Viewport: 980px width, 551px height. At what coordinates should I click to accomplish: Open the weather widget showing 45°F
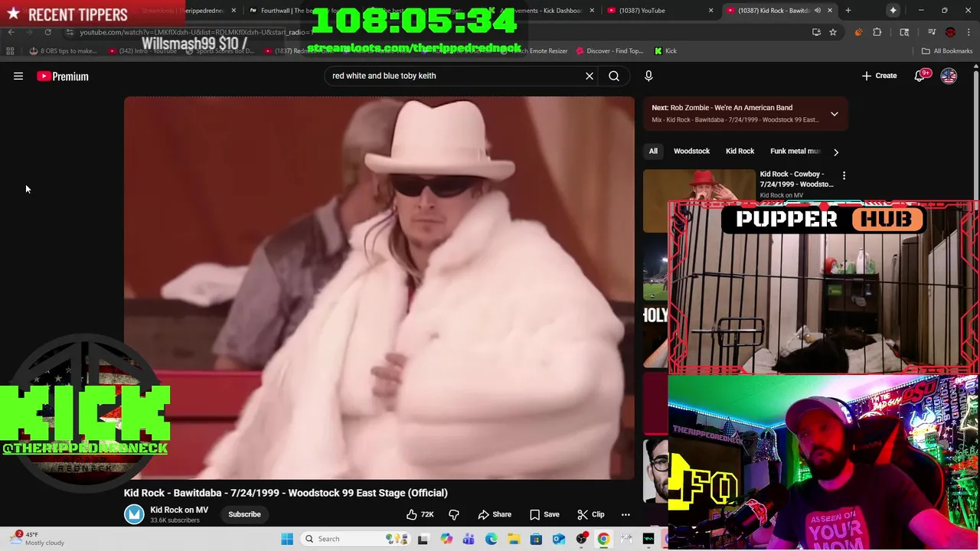point(37,539)
